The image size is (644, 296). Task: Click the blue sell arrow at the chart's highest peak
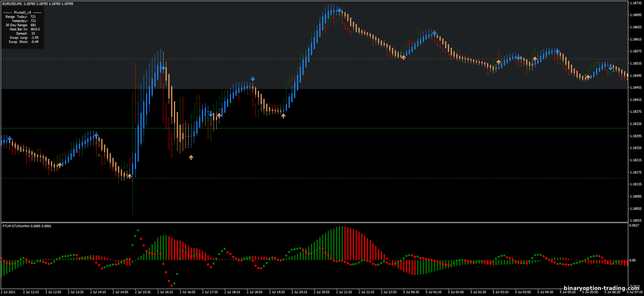339,10
